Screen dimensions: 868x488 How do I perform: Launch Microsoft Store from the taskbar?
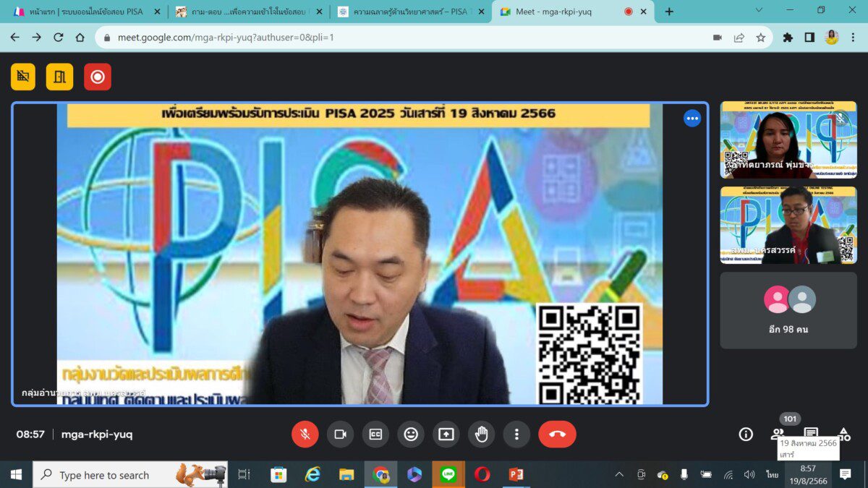(278, 475)
